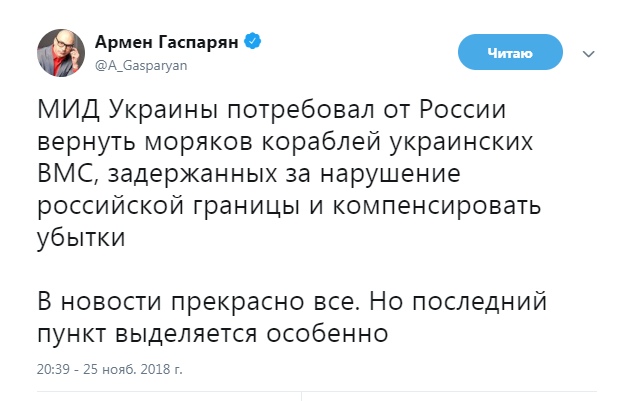Open the @A_Gasparyan handle link
The height and width of the screenshot is (401, 625).
pyautogui.click(x=141, y=65)
